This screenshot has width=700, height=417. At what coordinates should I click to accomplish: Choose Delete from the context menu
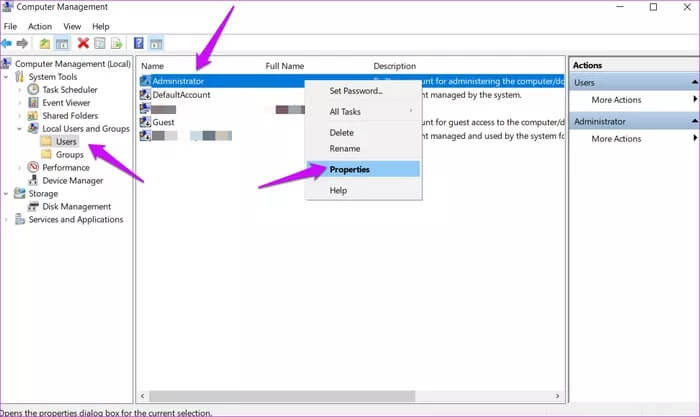(x=363, y=133)
